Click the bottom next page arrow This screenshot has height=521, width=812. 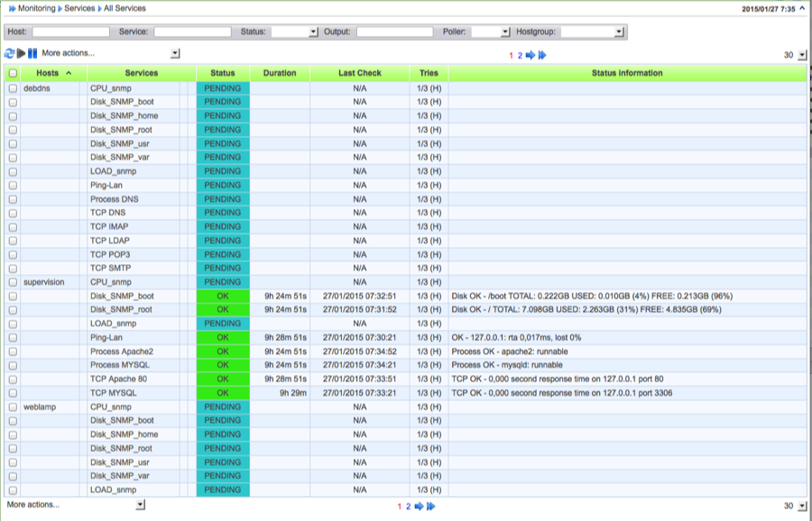420,507
